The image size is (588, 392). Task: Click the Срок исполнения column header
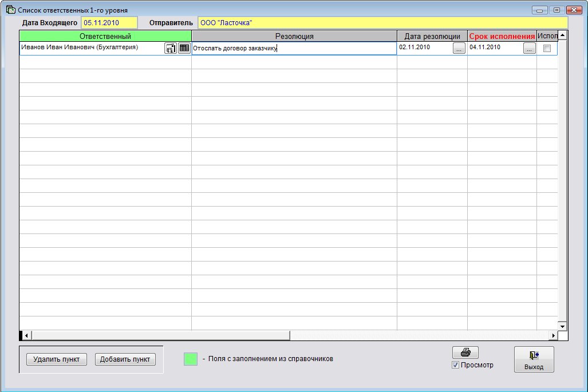pos(502,36)
